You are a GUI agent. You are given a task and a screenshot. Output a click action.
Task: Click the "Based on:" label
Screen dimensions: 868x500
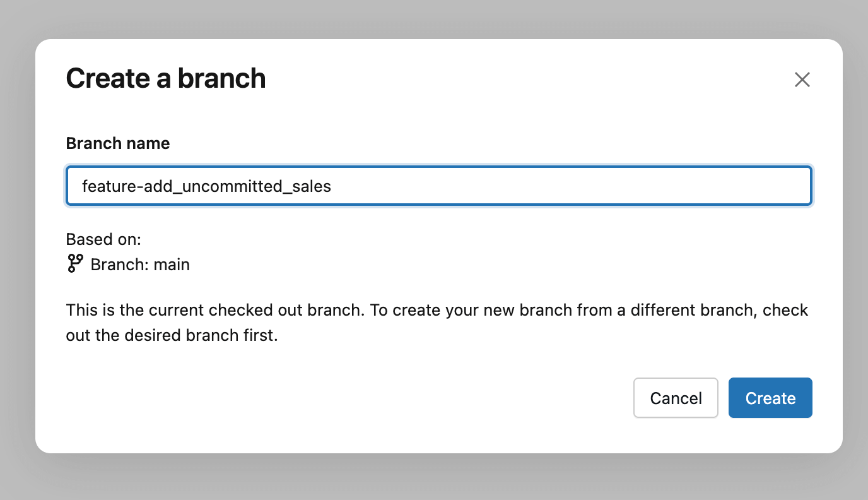(x=103, y=239)
